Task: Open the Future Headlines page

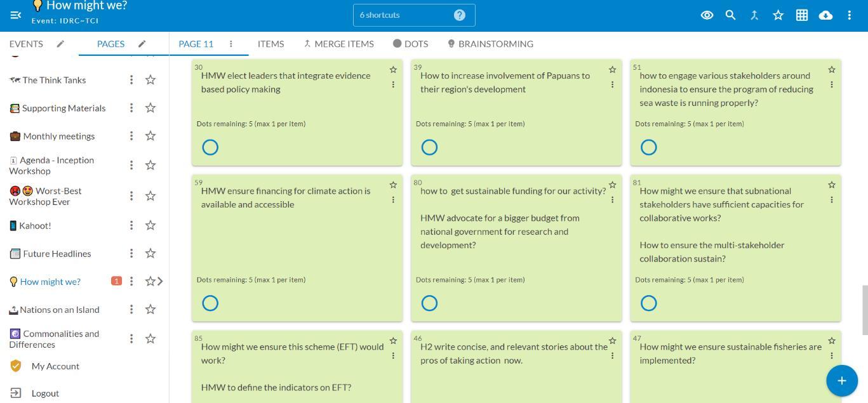Action: point(57,253)
